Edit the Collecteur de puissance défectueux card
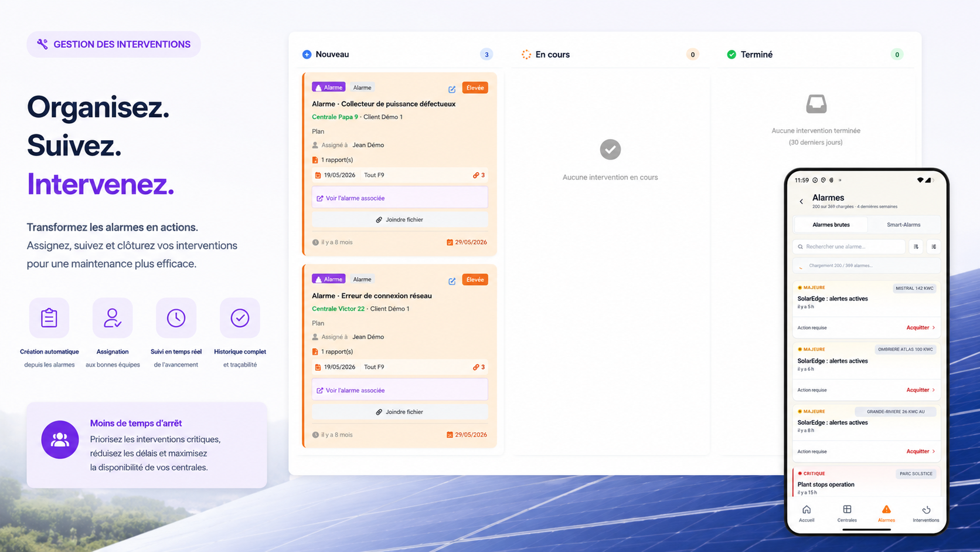 coord(452,89)
